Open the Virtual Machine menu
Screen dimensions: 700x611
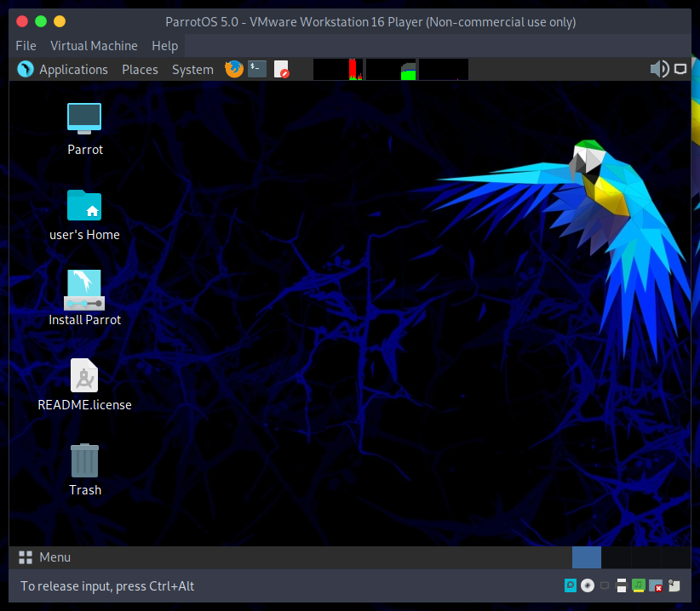point(94,45)
